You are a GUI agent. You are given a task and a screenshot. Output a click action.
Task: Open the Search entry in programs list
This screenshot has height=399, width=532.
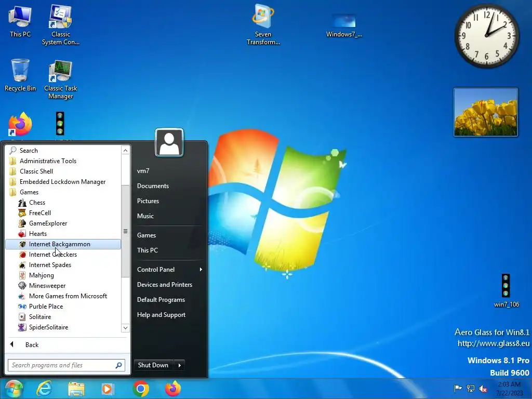point(63,151)
